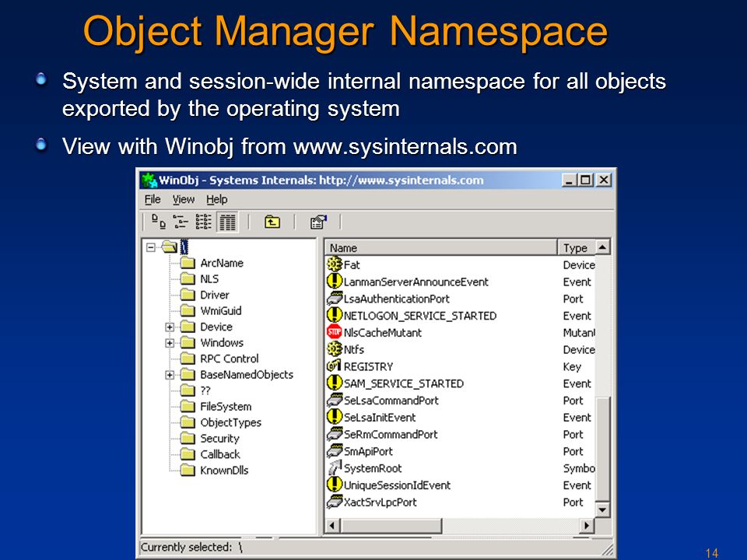Screen dimensions: 747x560
Task: Select the ObjectTypes folder
Action: tap(230, 422)
